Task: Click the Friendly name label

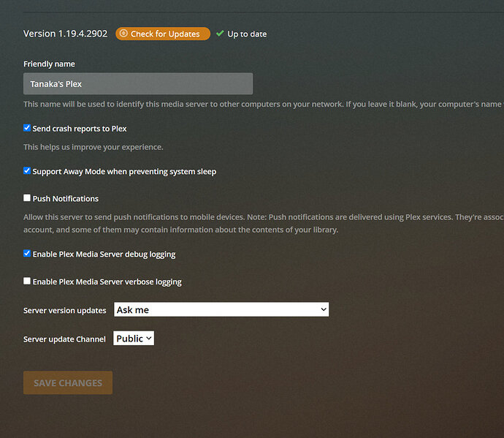Action: (49, 64)
